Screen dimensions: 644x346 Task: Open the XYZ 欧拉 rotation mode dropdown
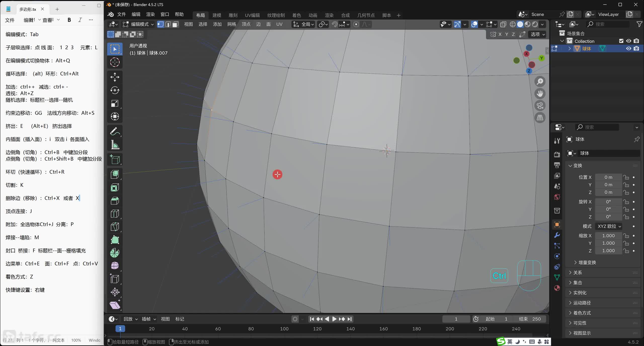609,226
